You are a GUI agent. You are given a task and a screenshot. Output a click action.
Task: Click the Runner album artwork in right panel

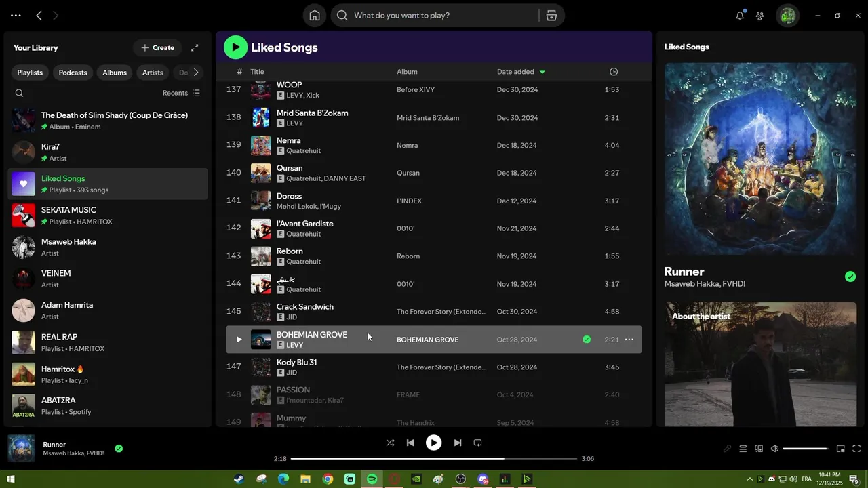[760, 159]
